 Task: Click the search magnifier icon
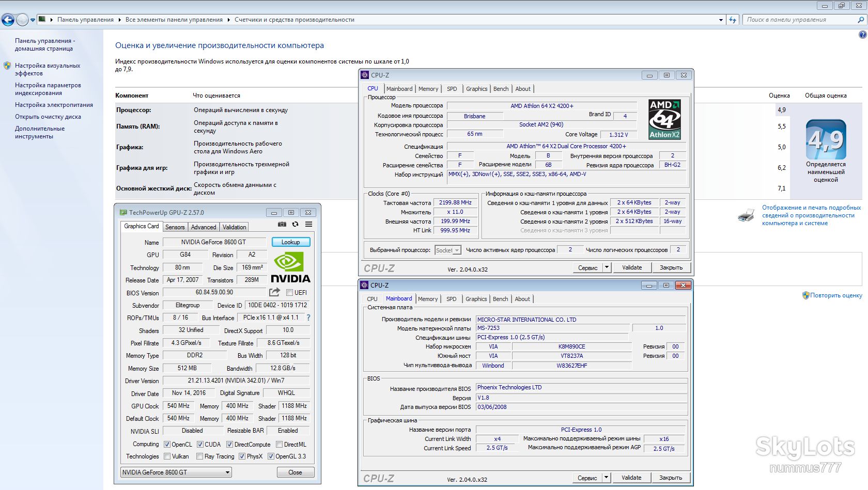tap(861, 20)
